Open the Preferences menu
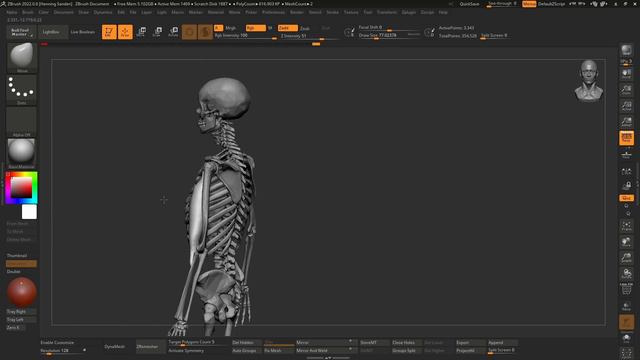The height and width of the screenshot is (360, 640). [x=273, y=13]
